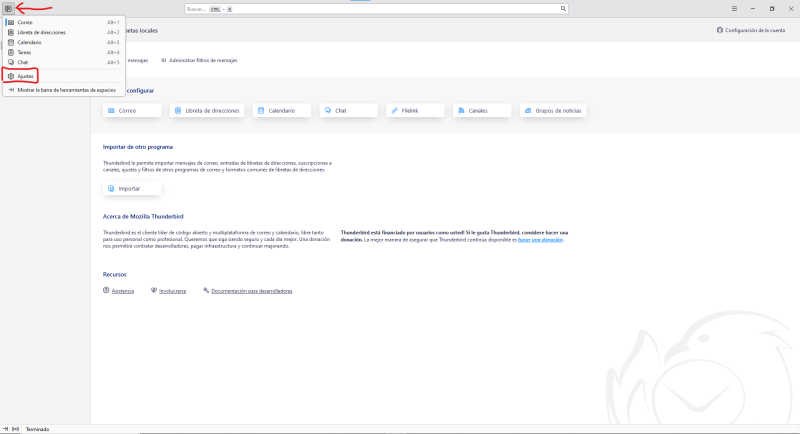Screen dimensions: 800x434
Task: Open Configuración de la cuenta
Action: [751, 30]
